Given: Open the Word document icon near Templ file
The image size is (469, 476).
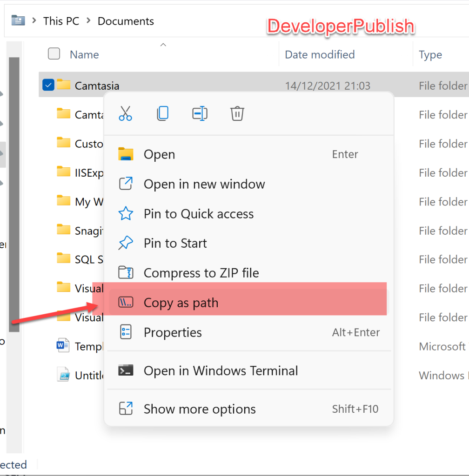Looking at the screenshot, I should point(63,346).
